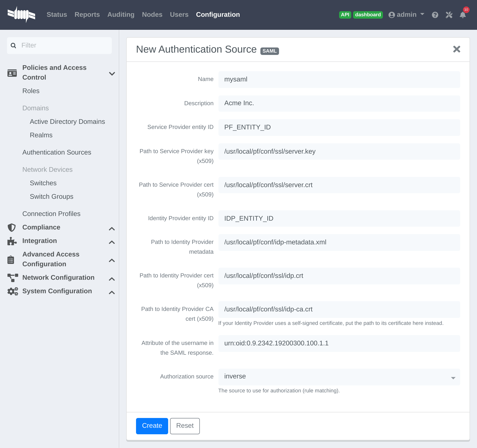The image size is (477, 448).
Task: Click the dashboard button in the top bar
Action: pos(368,15)
